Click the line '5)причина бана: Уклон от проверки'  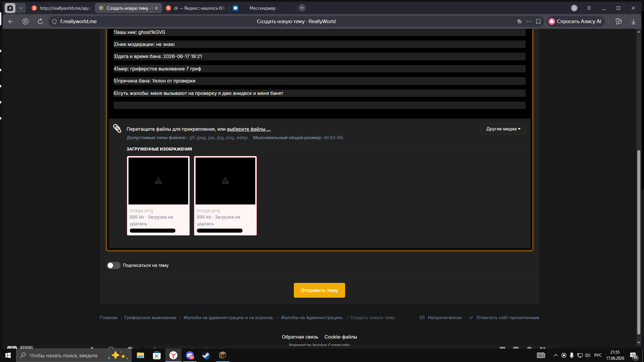[x=319, y=81]
